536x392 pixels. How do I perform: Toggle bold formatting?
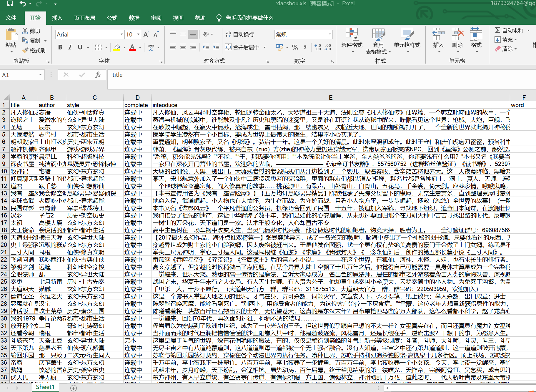[x=60, y=47]
